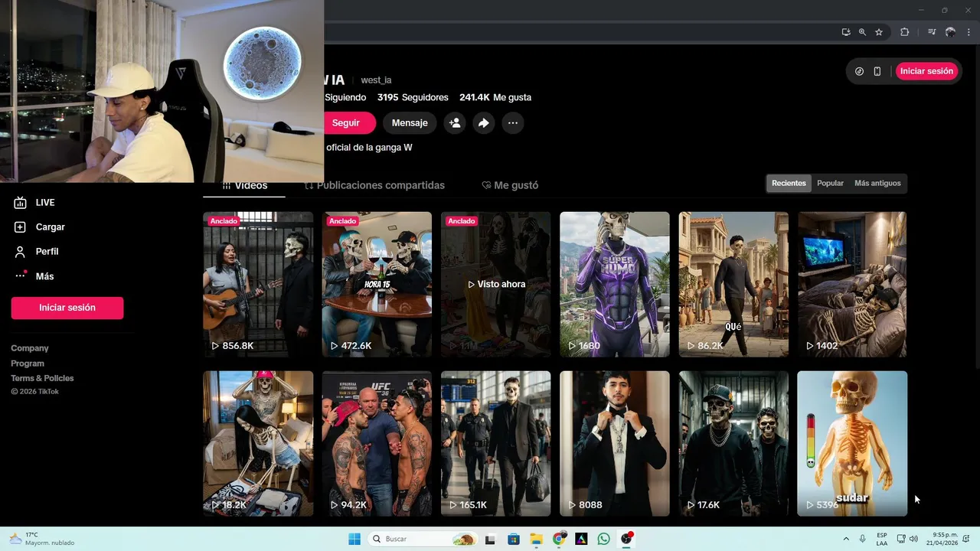The width and height of the screenshot is (980, 551).
Task: Open the Chrome extensions puzzle icon
Action: coord(905,32)
